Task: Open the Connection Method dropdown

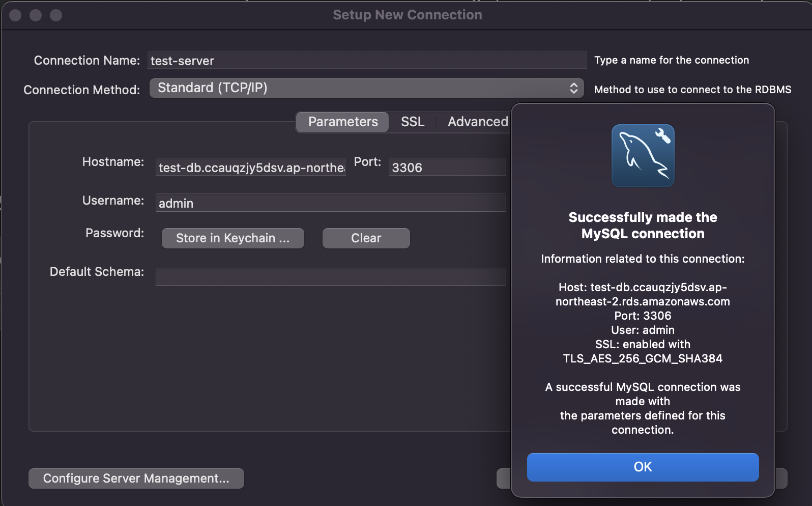Action: [x=366, y=88]
